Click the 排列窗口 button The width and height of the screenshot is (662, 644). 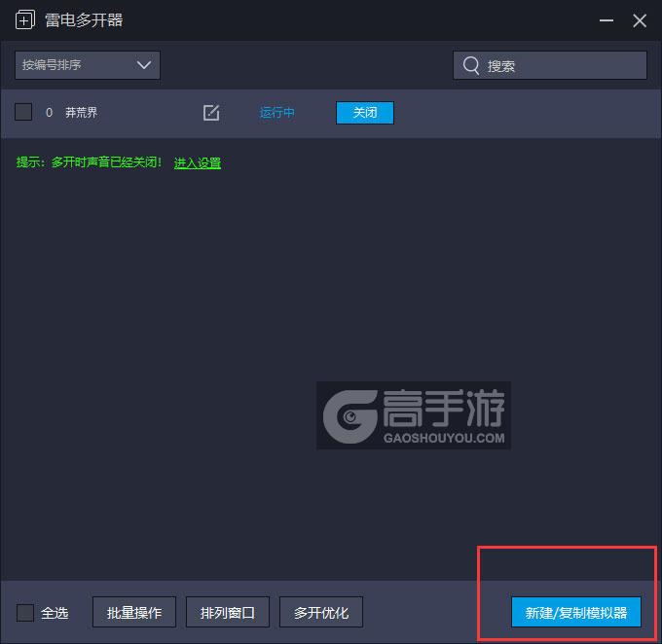click(x=228, y=612)
